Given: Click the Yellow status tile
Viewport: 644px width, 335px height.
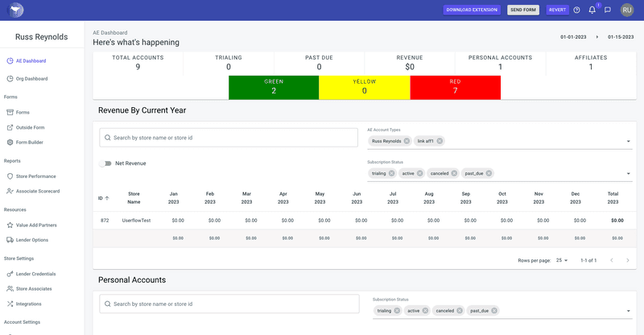Looking at the screenshot, I should (x=365, y=87).
